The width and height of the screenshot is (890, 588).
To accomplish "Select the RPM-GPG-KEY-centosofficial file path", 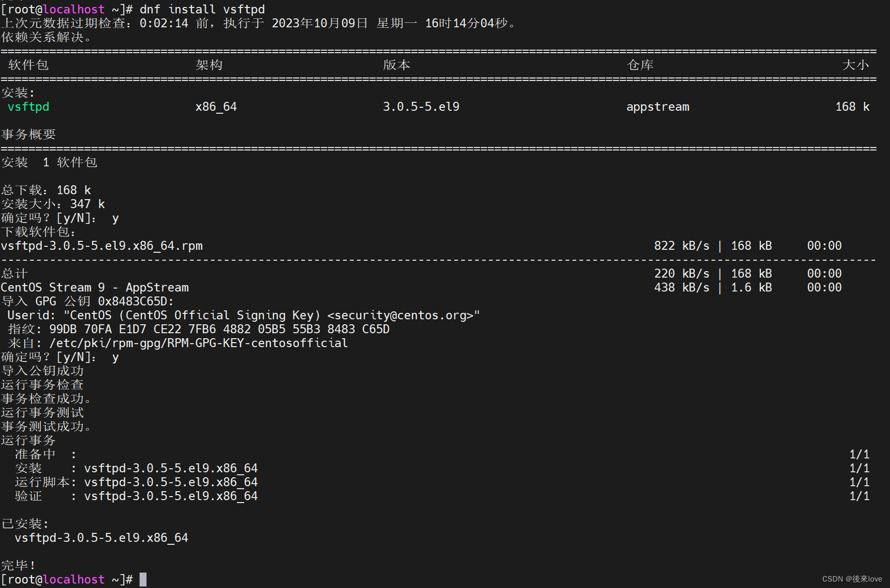I will point(198,343).
